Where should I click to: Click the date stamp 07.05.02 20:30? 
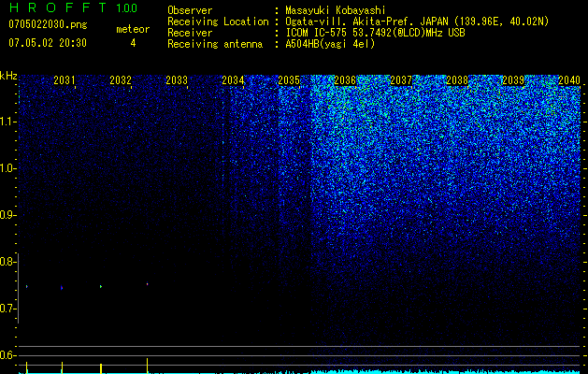coord(48,43)
